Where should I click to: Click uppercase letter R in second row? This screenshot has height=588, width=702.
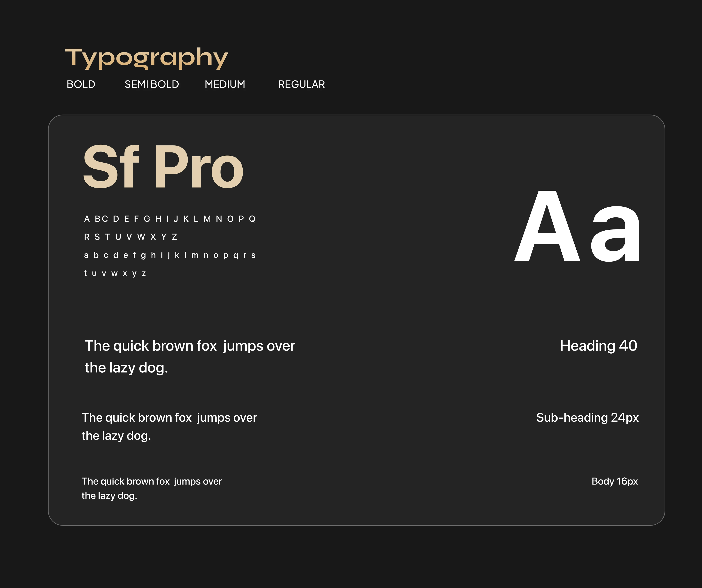87,237
